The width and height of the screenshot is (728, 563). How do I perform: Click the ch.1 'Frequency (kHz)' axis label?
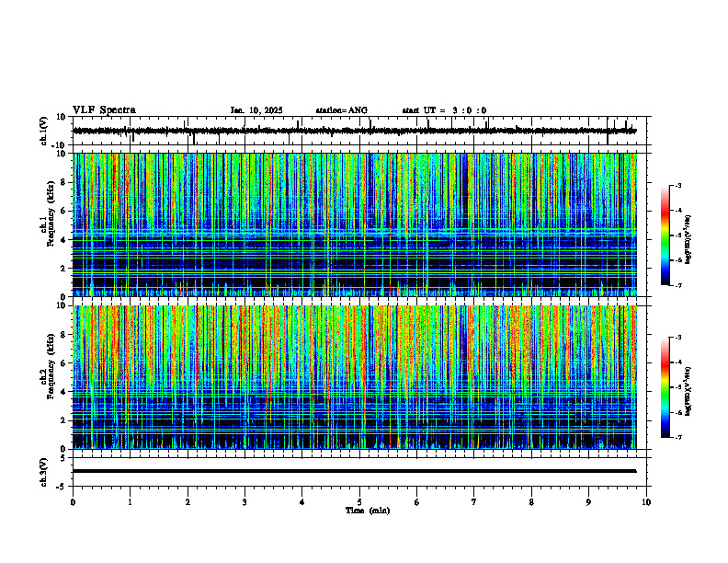[x=51, y=213]
